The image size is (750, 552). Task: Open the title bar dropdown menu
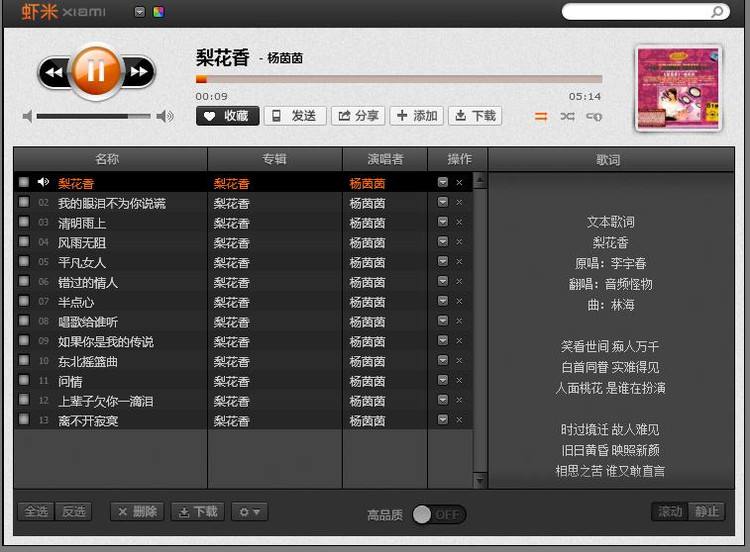pyautogui.click(x=140, y=12)
